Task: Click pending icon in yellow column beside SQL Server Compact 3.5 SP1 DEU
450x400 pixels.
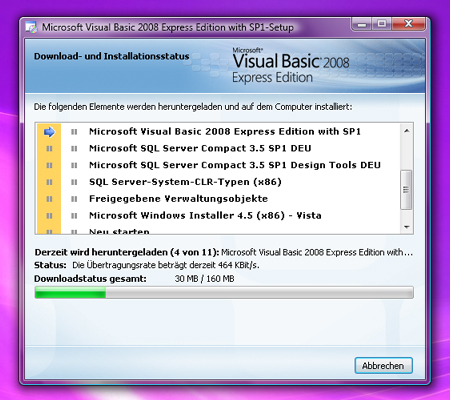Action: click(x=49, y=149)
